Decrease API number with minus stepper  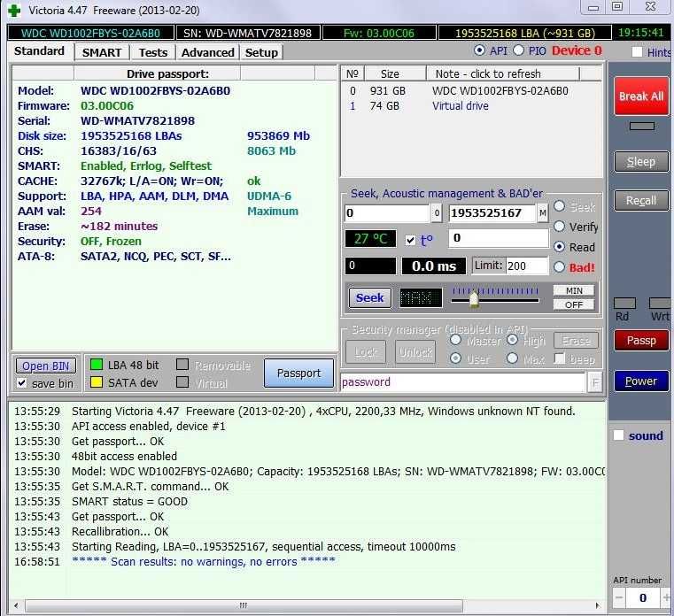(619, 597)
